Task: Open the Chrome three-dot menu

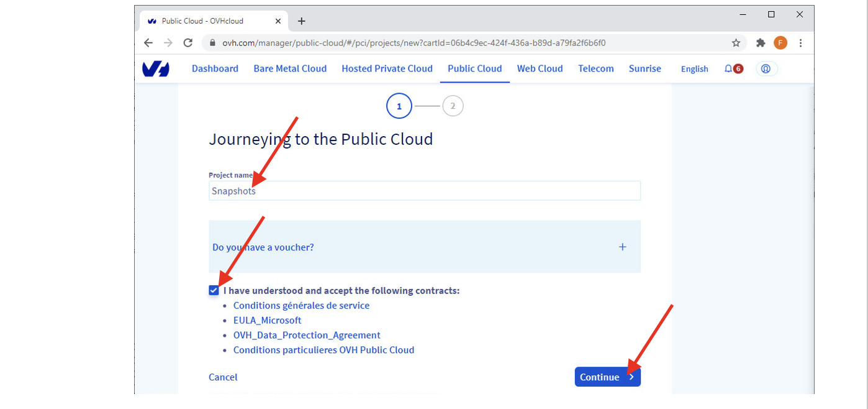Action: 800,43
